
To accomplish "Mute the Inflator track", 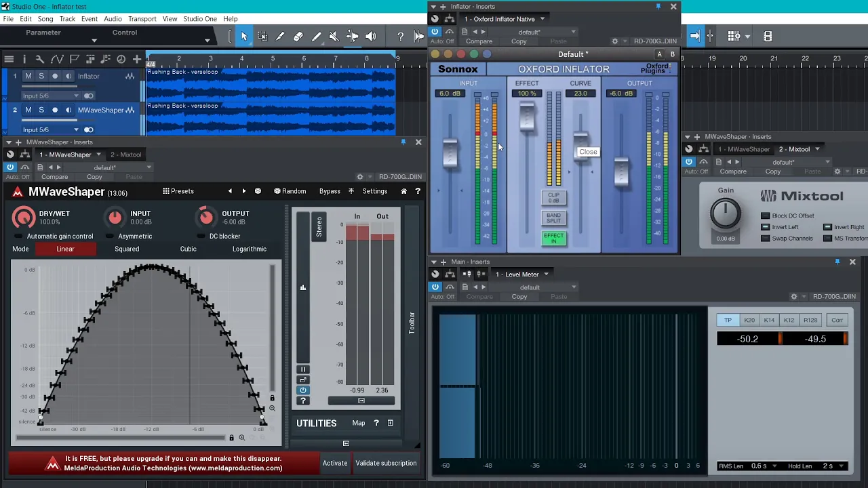I will [x=28, y=76].
